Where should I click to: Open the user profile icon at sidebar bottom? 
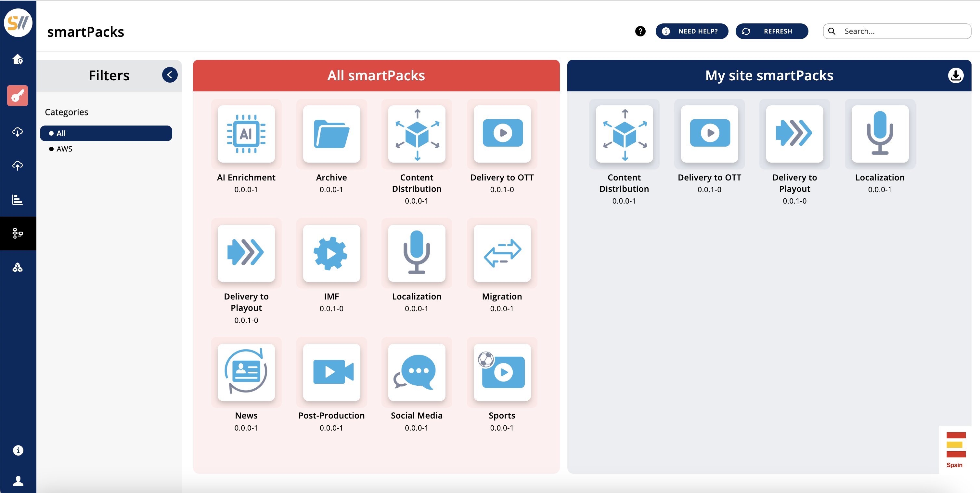[18, 480]
